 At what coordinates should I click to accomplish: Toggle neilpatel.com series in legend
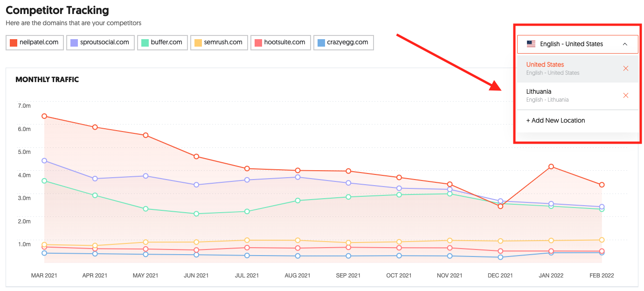[35, 42]
